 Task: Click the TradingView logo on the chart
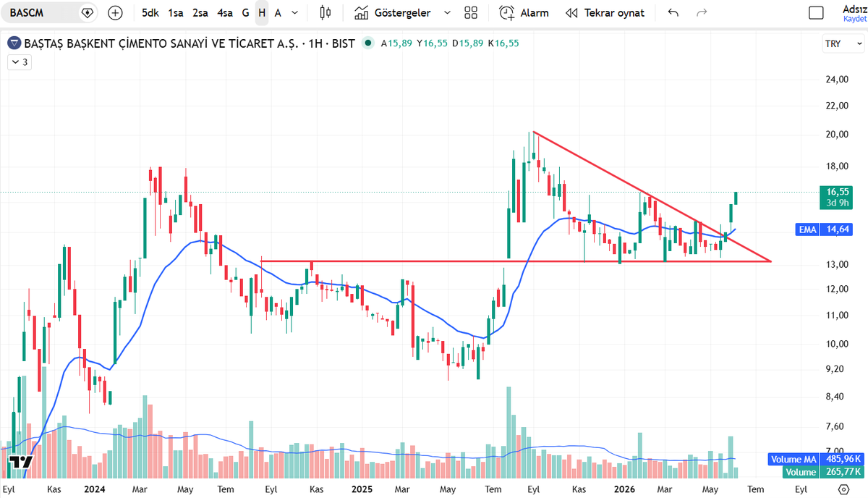[x=21, y=463]
